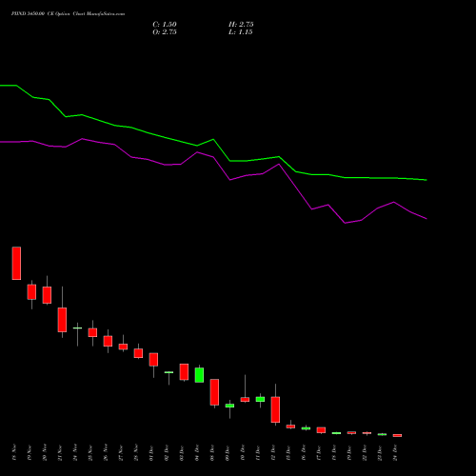
Task: Click the green candle for 04 Dec
Action: click(x=199, y=375)
